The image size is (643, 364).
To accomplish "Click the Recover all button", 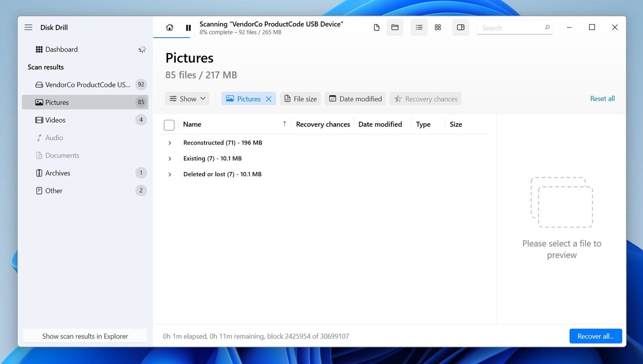I will [x=596, y=336].
